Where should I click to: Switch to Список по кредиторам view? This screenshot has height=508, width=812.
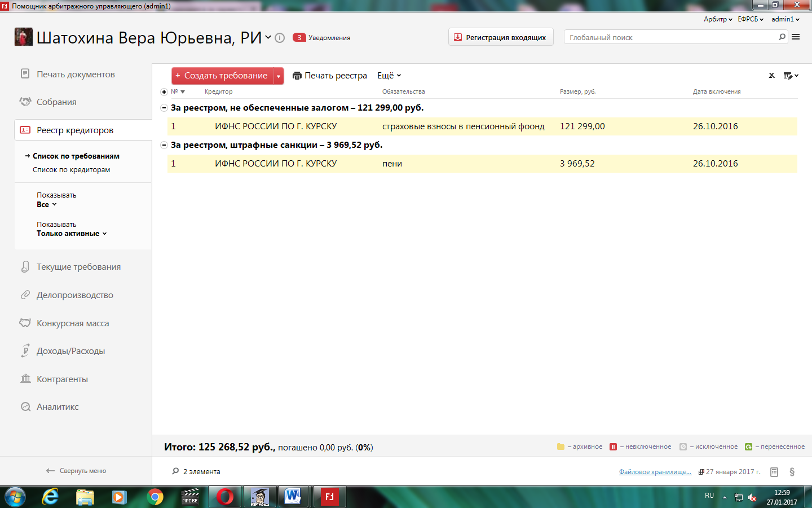tap(71, 170)
